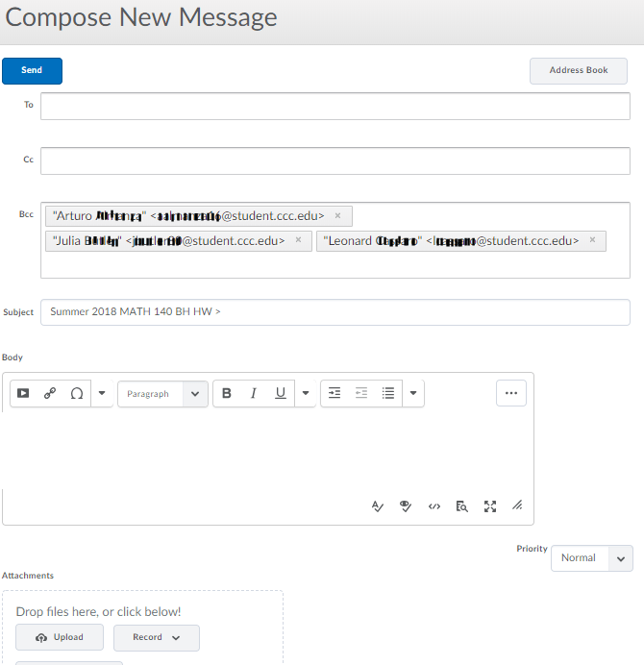The height and width of the screenshot is (665, 644).
Task: Toggle italic formatting
Action: (253, 393)
